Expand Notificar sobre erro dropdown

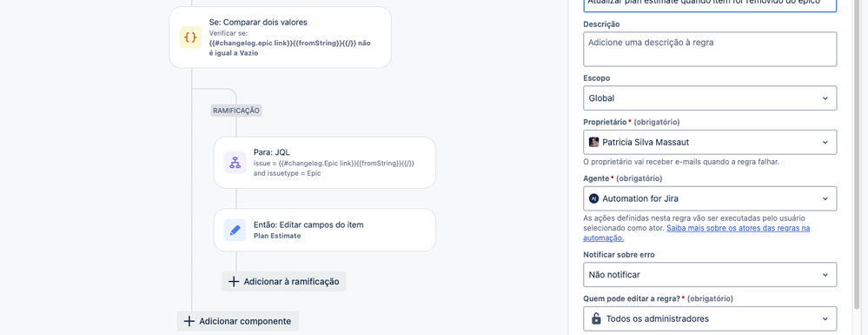point(710,275)
